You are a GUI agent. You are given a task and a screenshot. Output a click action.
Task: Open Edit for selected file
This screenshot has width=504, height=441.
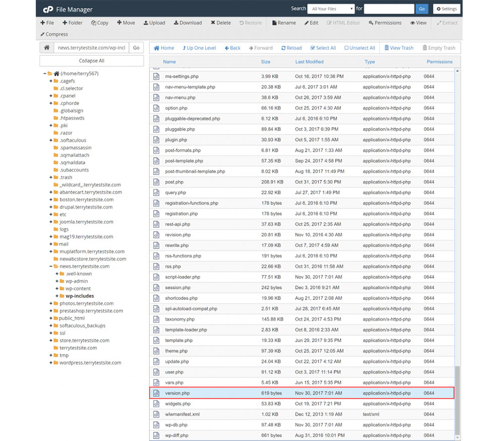[311, 23]
